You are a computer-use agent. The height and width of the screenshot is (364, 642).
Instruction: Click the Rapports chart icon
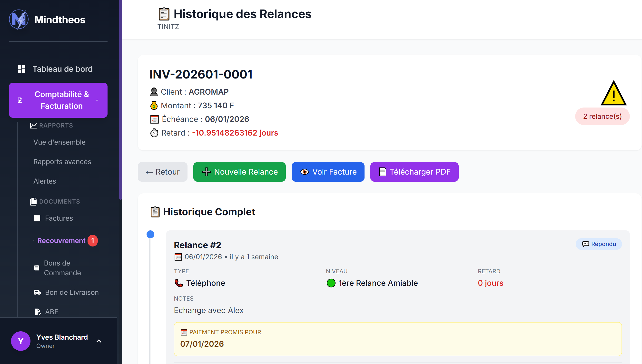(x=33, y=126)
